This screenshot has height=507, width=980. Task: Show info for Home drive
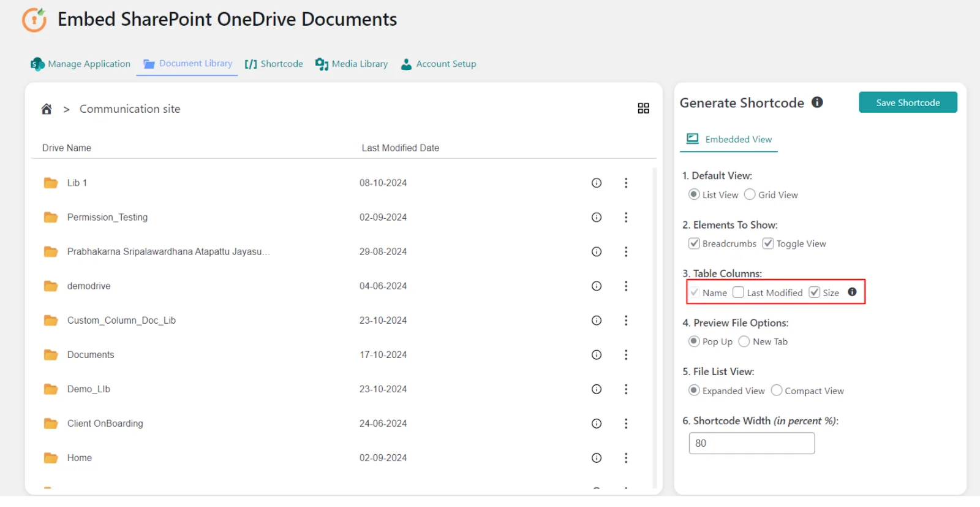[597, 457]
